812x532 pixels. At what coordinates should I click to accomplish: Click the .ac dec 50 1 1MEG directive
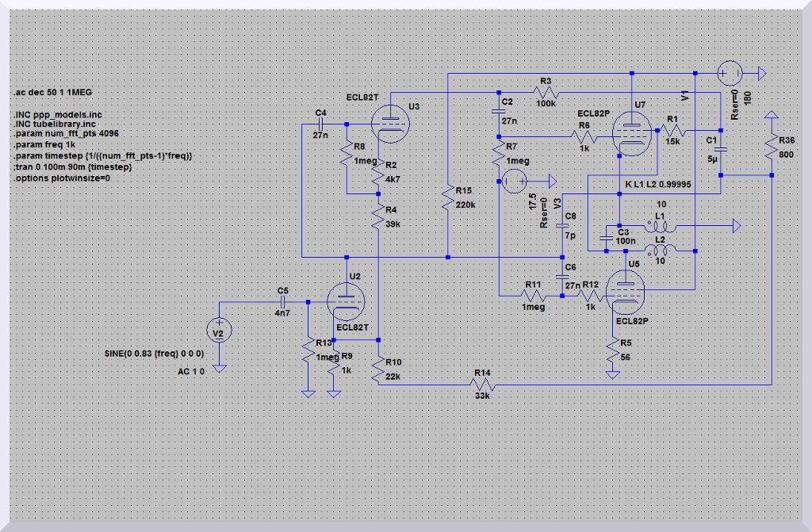pyautogui.click(x=53, y=93)
